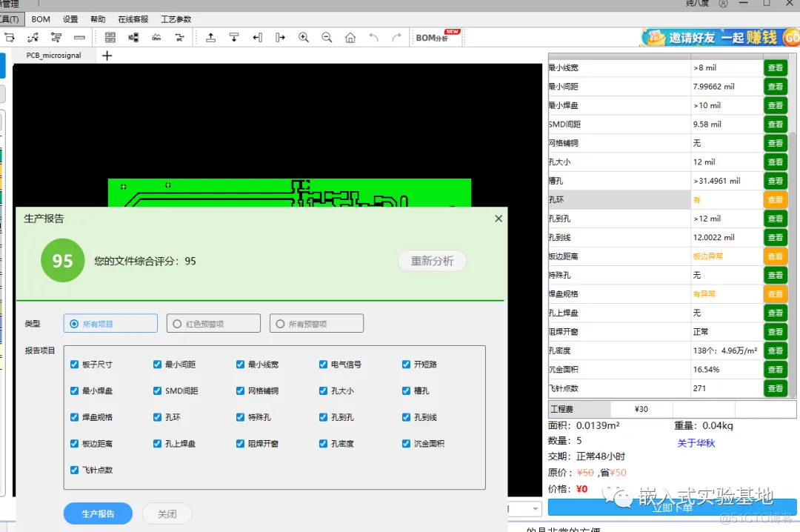This screenshot has height=532, width=800.
Task: Click orange 查看 button for 焊盘规格
Action: click(x=775, y=294)
